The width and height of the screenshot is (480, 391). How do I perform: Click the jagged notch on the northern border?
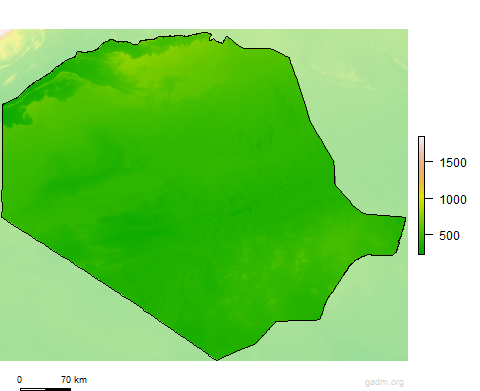click(x=218, y=39)
